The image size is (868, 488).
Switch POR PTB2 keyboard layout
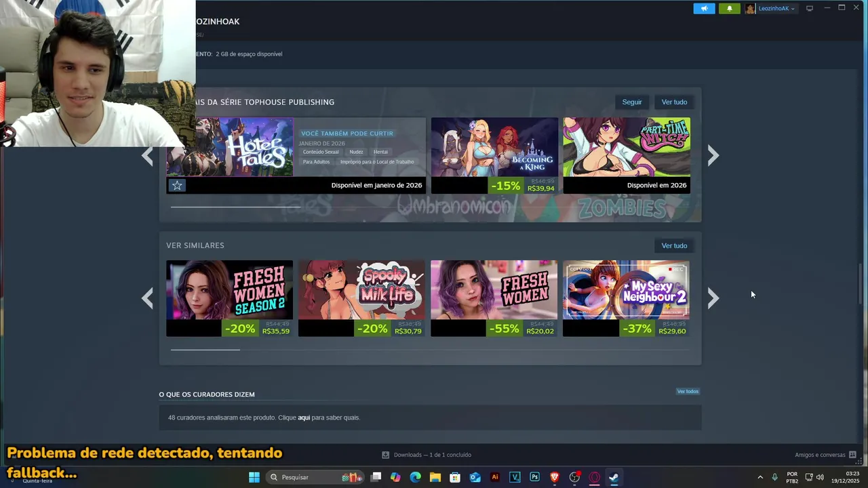pyautogui.click(x=792, y=477)
